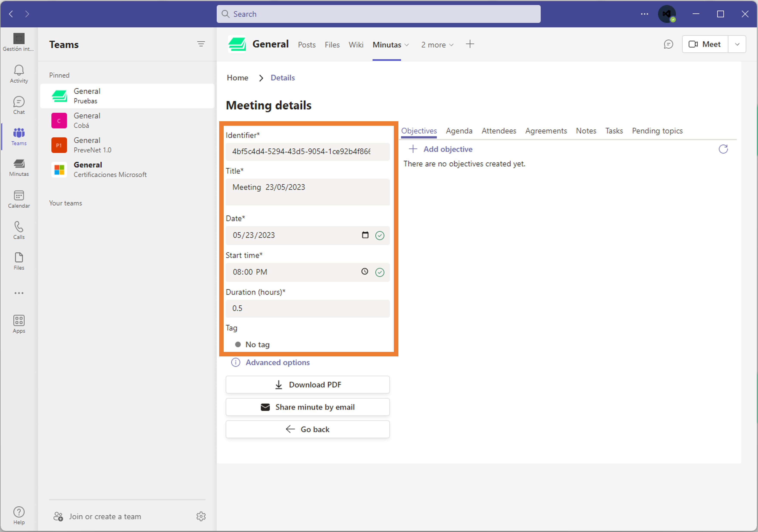This screenshot has height=532, width=758.
Task: Open General channel of Cobá team
Action: tap(127, 120)
